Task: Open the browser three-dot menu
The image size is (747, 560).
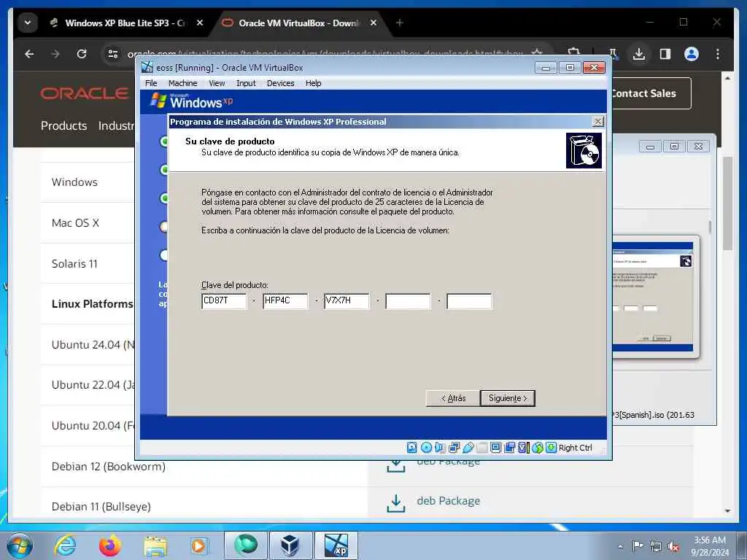Action: (x=718, y=54)
